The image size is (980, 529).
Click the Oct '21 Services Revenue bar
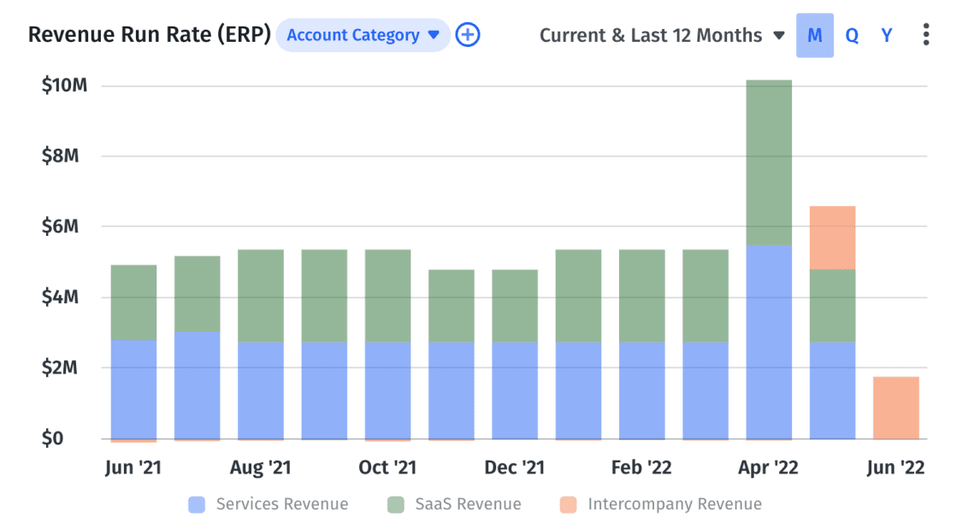(387, 391)
